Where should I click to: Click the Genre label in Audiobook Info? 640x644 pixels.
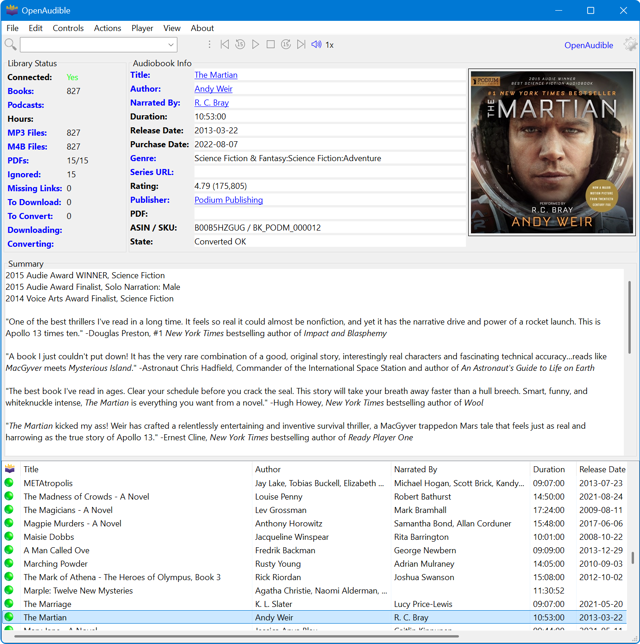[143, 158]
